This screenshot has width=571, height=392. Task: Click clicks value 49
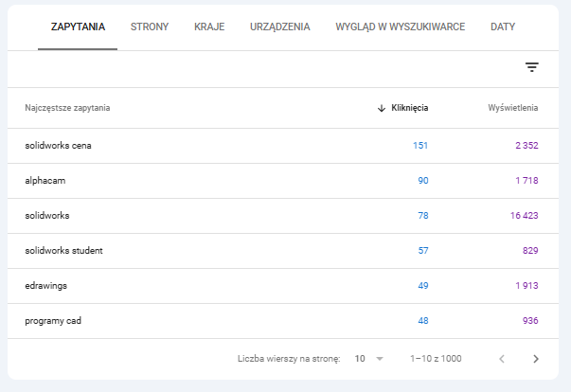coord(423,285)
